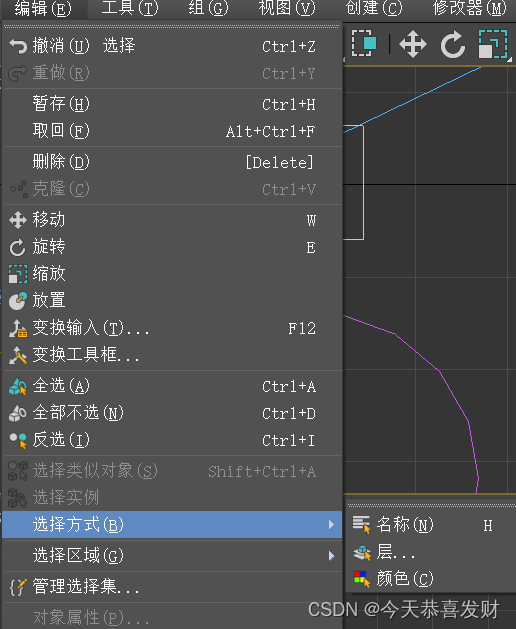Select by 颜色(C) in submenu
This screenshot has width=516, height=629.
tap(431, 578)
